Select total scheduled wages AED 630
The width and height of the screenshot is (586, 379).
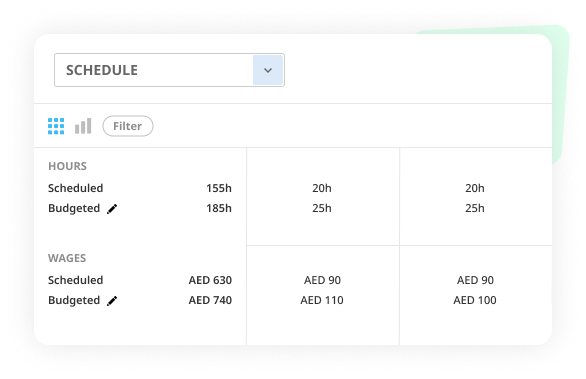point(210,280)
